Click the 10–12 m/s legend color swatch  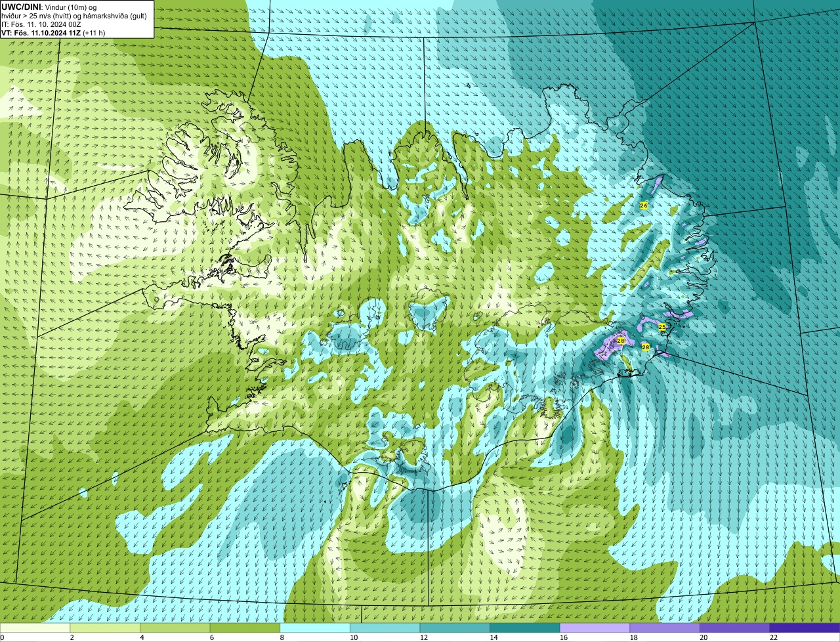(x=385, y=628)
